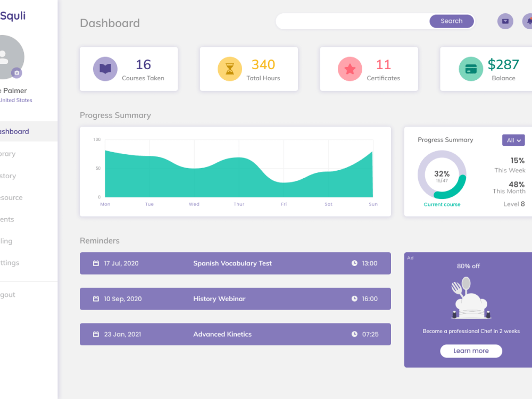This screenshot has height=399, width=532.
Task: Click the $287 Balance value
Action: [x=503, y=64]
